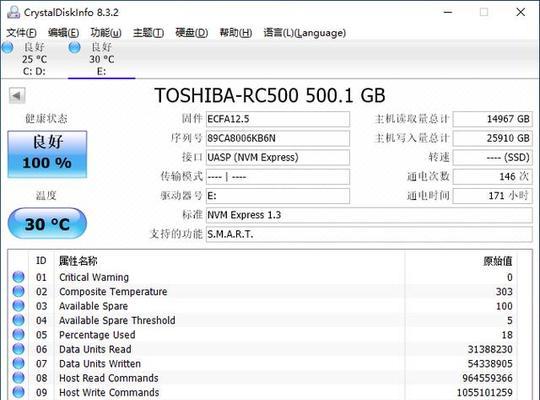Click the drive letter field E:
The image size is (540, 400).
pyautogui.click(x=278, y=196)
